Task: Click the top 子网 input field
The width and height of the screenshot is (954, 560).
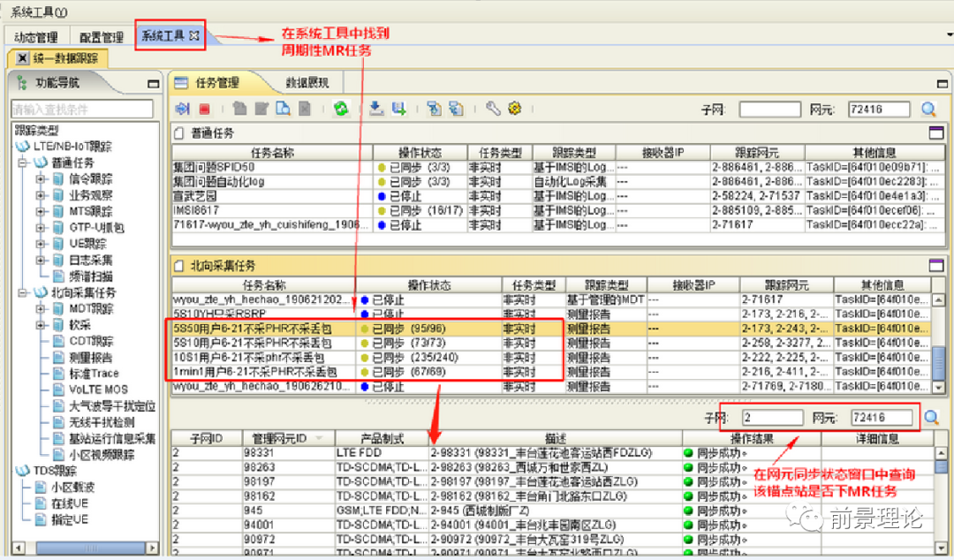Action: pyautogui.click(x=768, y=110)
